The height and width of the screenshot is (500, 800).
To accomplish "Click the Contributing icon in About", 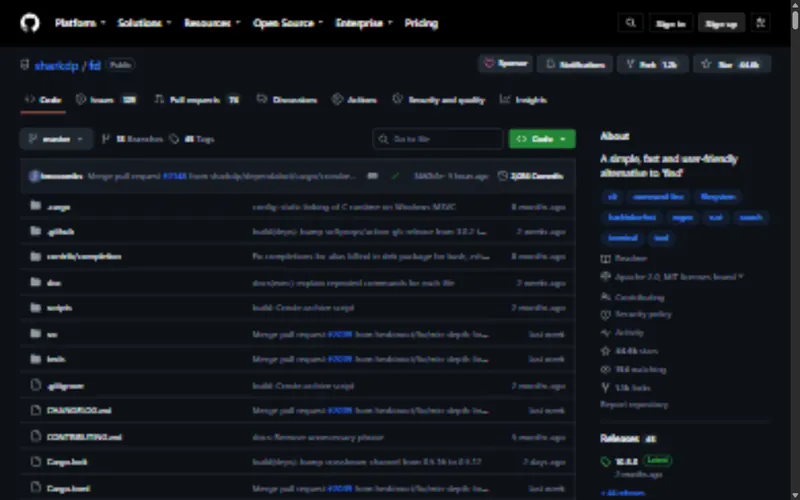I will 606,297.
